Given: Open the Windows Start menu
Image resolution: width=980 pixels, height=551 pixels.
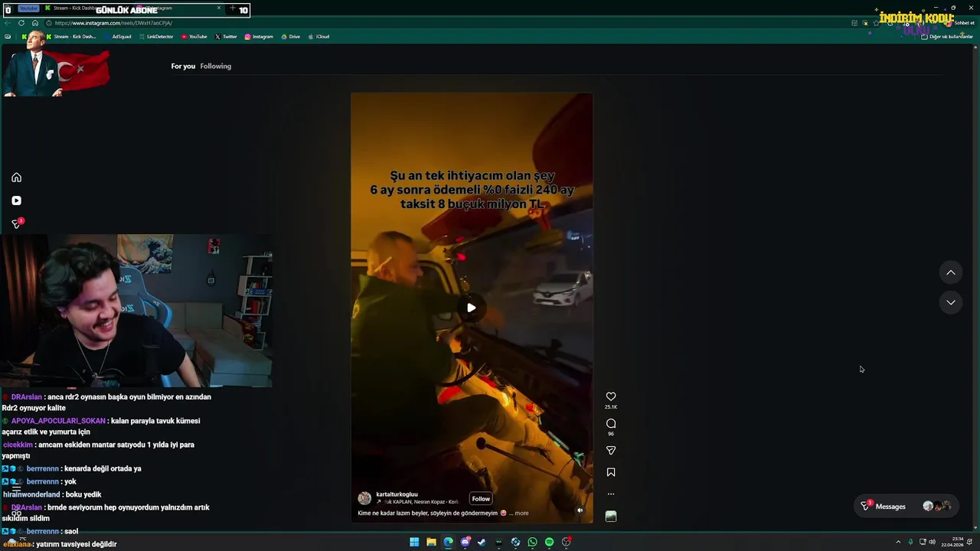Looking at the screenshot, I should [x=414, y=542].
